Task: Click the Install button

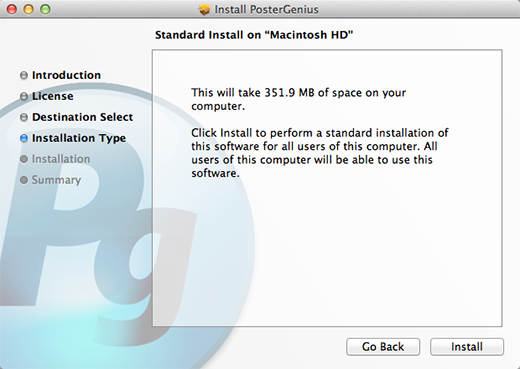Action: point(467,347)
